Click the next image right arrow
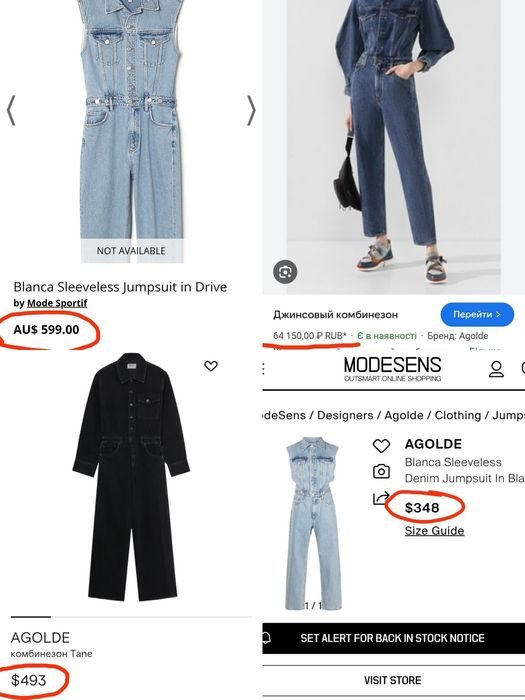The height and width of the screenshot is (700, 525). [x=251, y=110]
